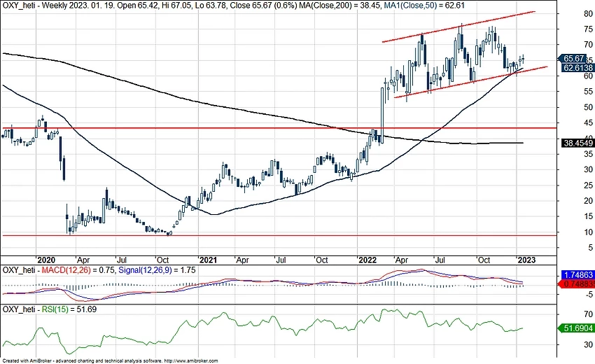Click the MACD -5 axis label
The width and height of the screenshot is (595, 364).
tap(589, 294)
